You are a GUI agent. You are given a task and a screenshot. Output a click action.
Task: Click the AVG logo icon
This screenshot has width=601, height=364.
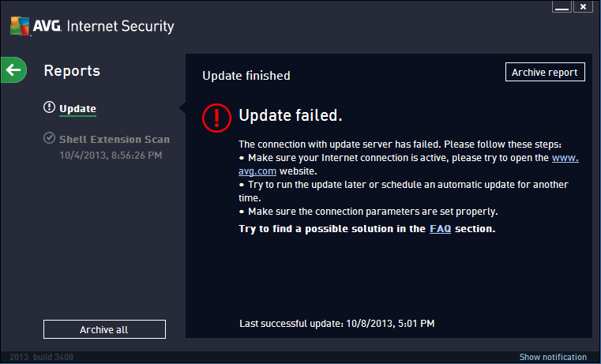20,26
